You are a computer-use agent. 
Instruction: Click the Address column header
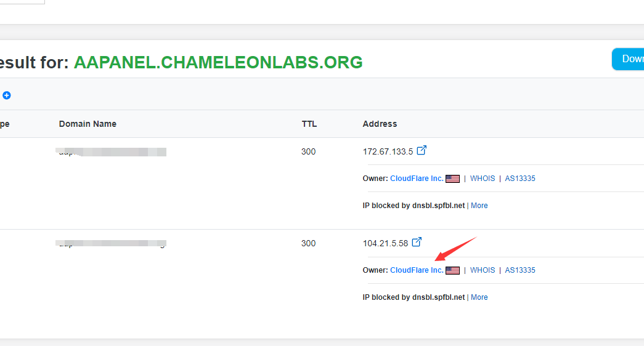pos(380,124)
